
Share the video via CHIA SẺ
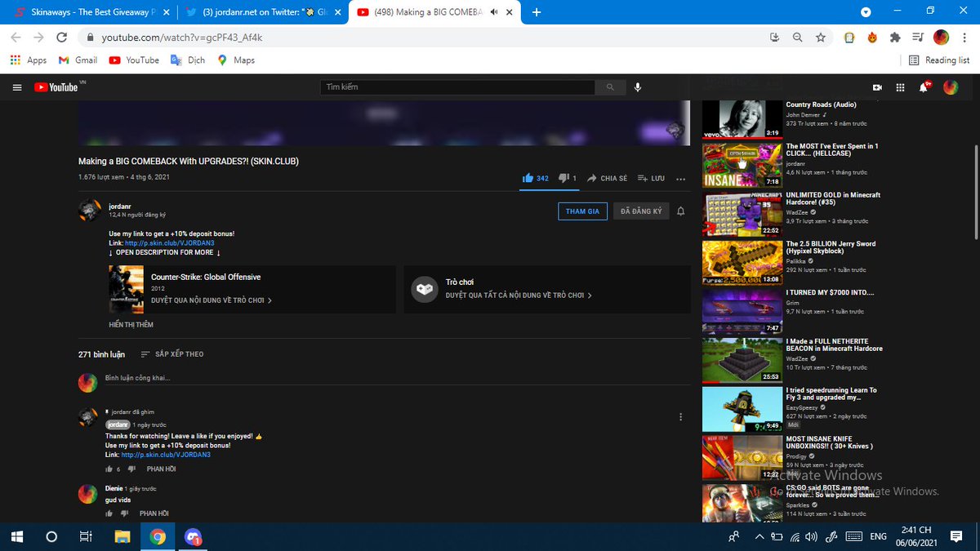pyautogui.click(x=608, y=178)
